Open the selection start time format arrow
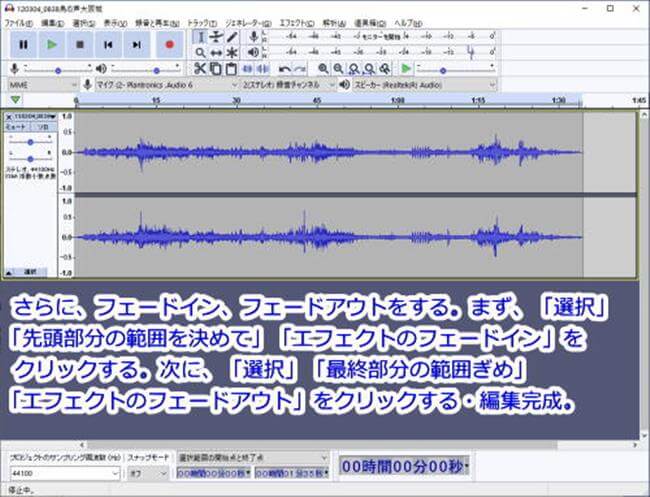 point(248,473)
